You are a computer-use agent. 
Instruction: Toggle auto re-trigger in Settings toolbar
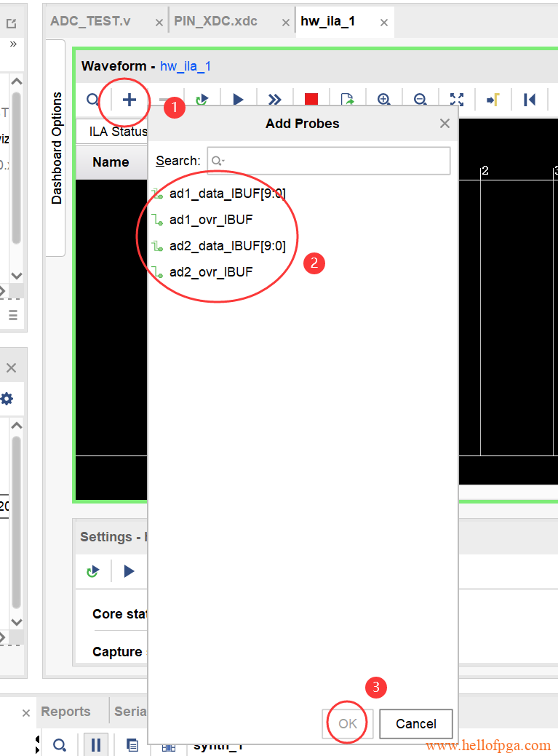pos(92,571)
